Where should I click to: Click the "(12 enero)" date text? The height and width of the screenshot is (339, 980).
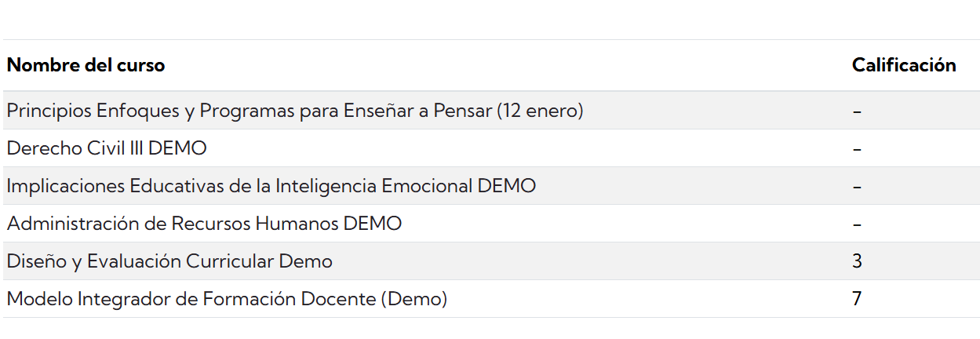(540, 111)
